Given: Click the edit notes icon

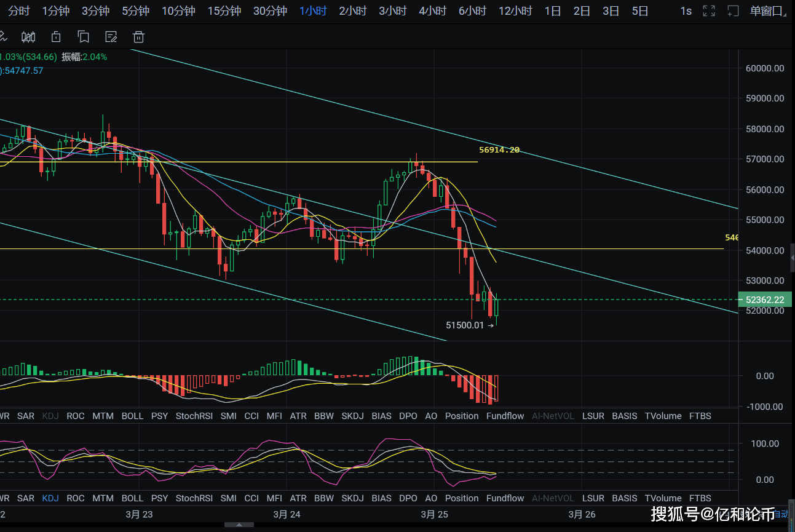Looking at the screenshot, I should pos(111,37).
